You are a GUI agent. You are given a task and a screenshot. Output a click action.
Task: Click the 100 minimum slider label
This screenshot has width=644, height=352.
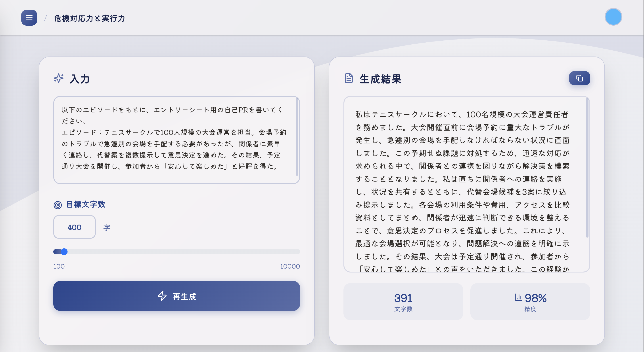(x=59, y=266)
